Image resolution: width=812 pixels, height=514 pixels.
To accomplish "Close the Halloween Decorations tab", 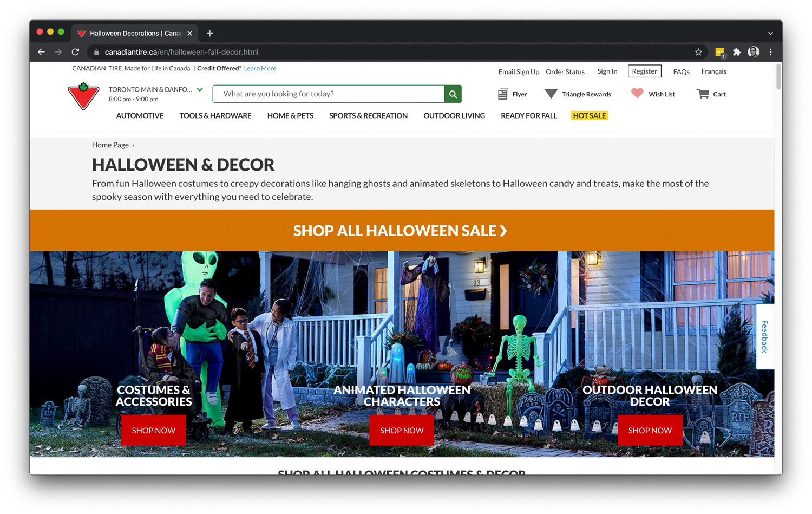I will 189,34.
